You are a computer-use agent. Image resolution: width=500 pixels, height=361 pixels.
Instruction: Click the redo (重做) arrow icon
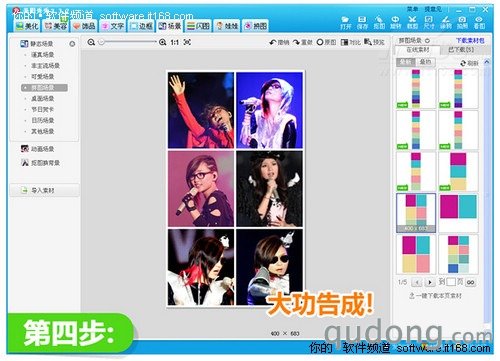pos(296,42)
